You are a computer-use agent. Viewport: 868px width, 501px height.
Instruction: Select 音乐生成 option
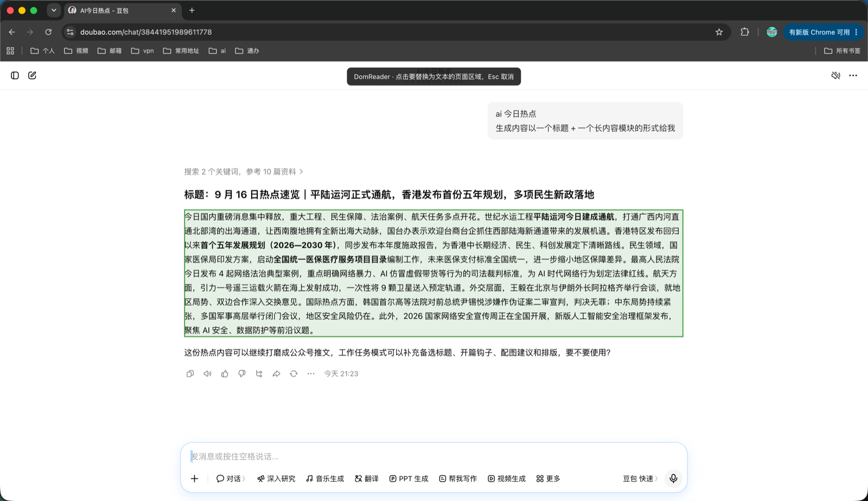point(325,479)
